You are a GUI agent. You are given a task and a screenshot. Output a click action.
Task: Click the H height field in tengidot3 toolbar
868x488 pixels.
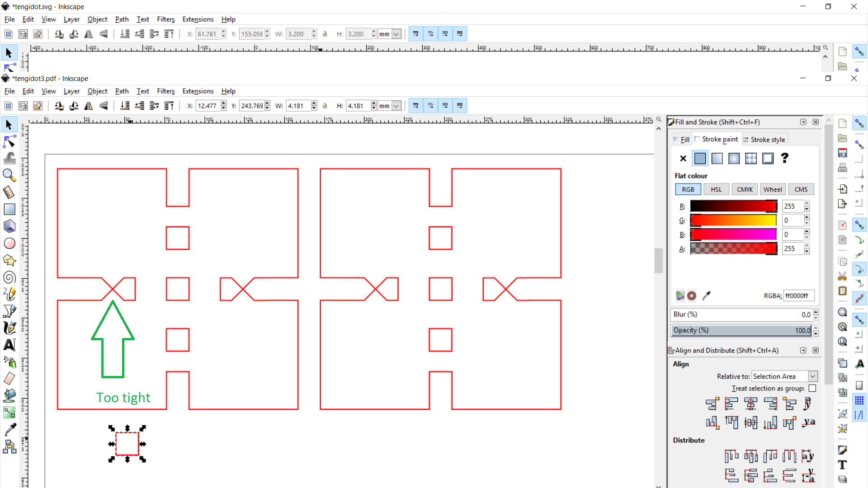[359, 106]
